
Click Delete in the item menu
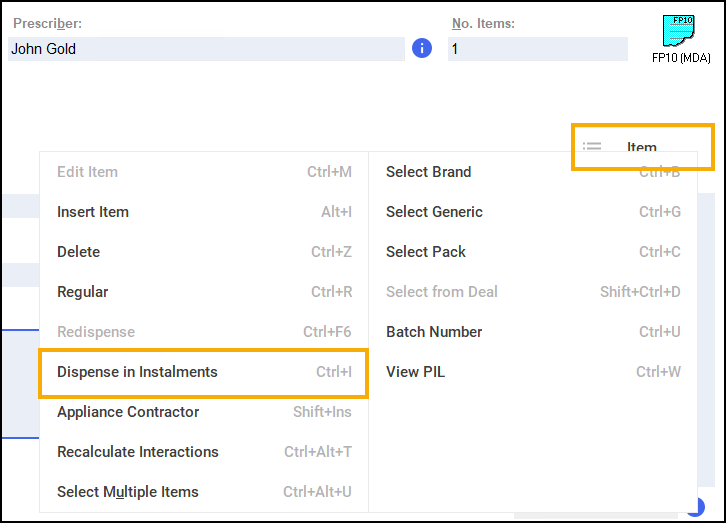click(x=79, y=252)
